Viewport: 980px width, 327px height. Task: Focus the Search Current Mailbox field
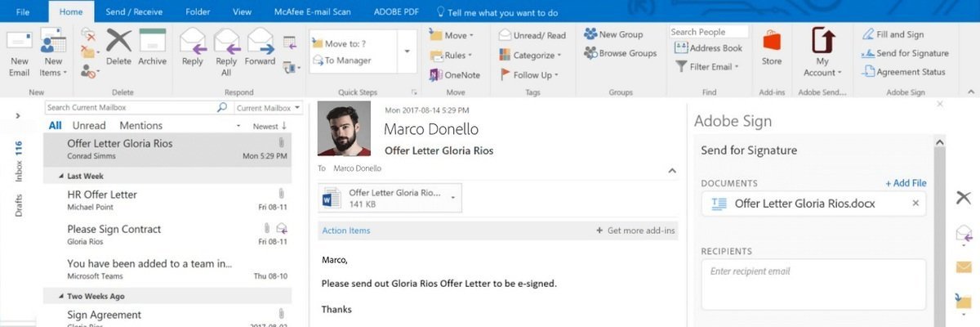[130, 107]
